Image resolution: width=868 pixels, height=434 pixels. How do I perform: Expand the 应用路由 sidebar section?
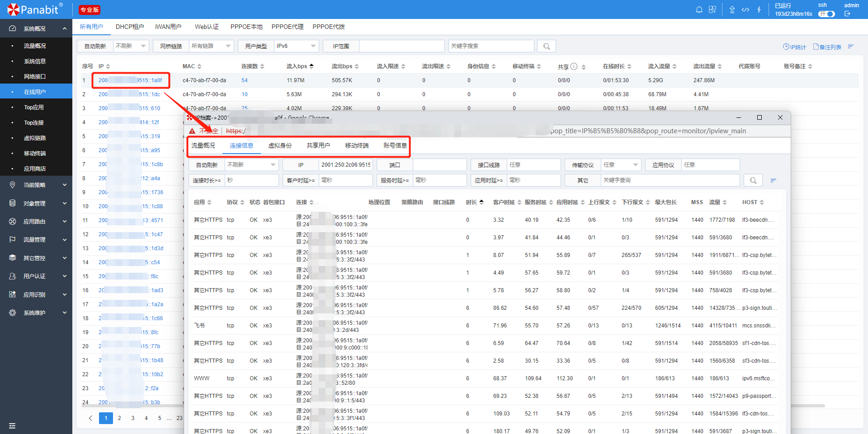(36, 221)
